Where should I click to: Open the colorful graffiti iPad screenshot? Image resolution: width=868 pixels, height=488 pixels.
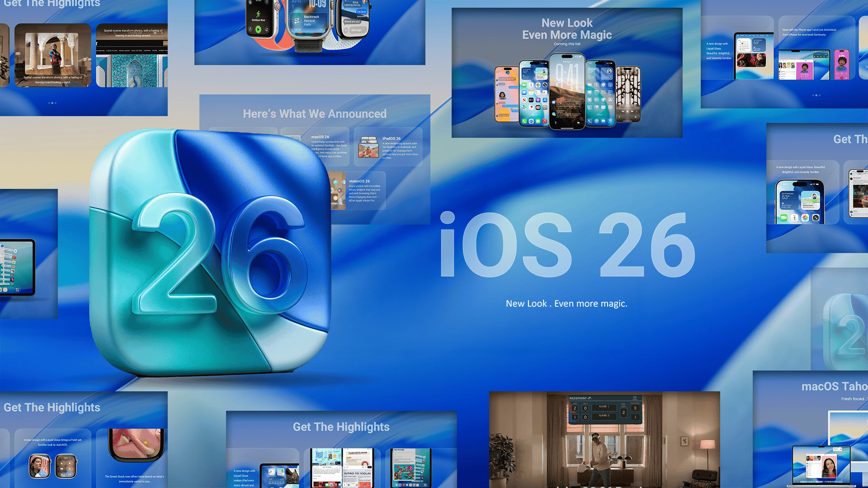(x=411, y=468)
